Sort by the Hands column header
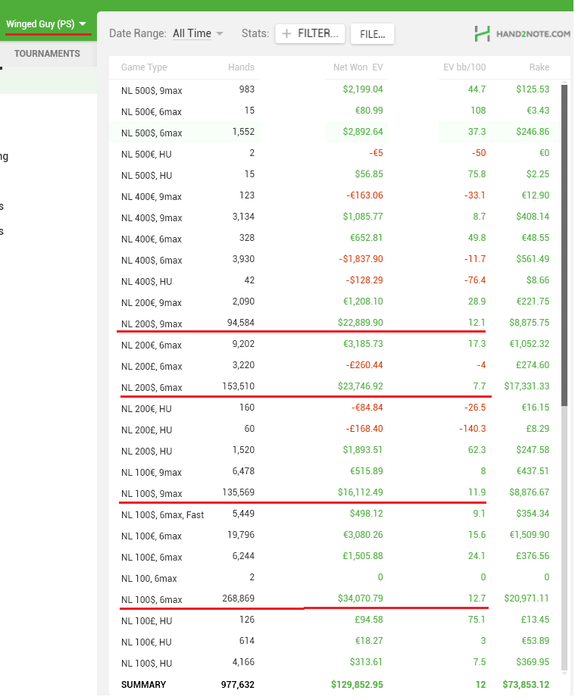575x700 pixels. tap(241, 67)
